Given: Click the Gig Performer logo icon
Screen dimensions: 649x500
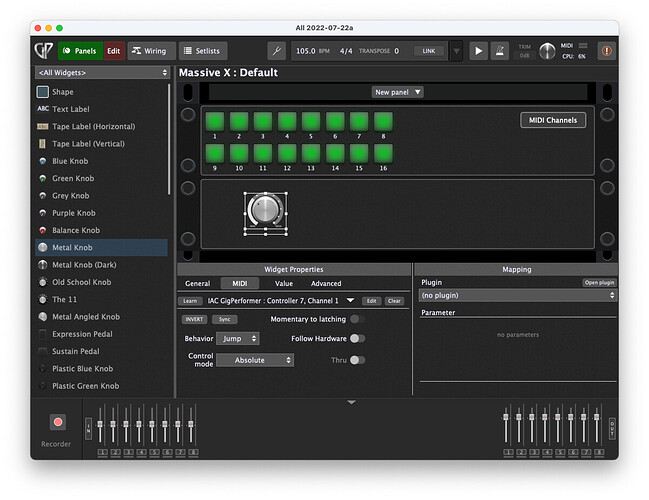Looking at the screenshot, I should point(43,51).
